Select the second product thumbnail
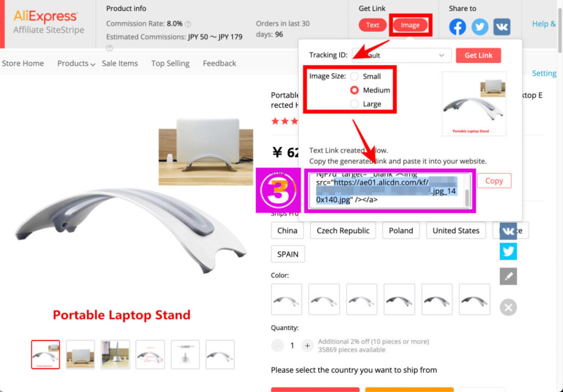 81,355
